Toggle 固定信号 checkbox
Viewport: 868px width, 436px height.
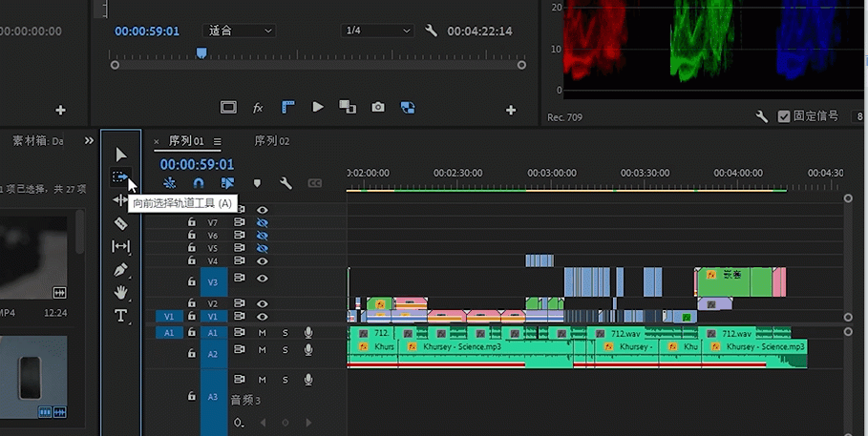[x=783, y=116]
